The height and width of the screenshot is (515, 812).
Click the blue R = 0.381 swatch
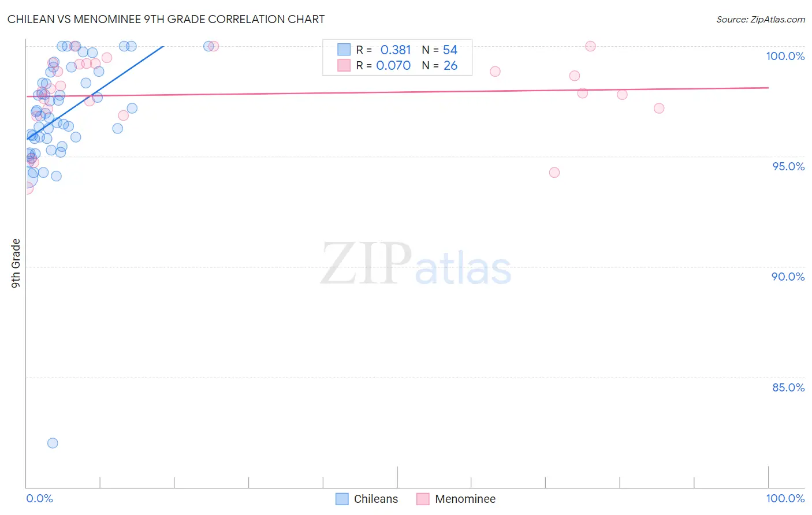[x=344, y=50]
